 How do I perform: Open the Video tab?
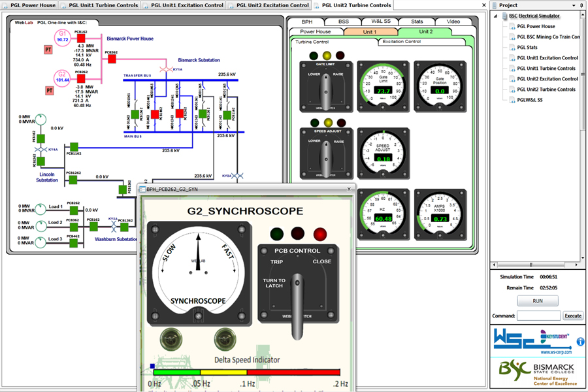click(453, 22)
